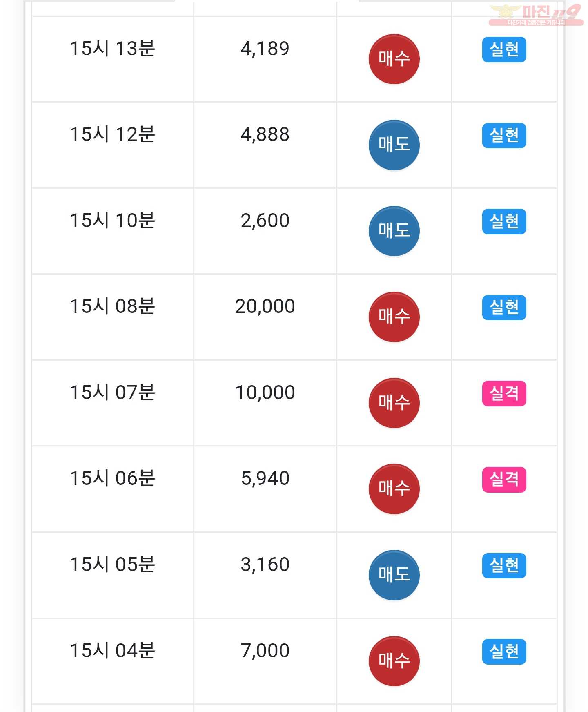The image size is (588, 712).
Task: Click the blue 매도 circle at 15시 10분
Action: point(394,231)
